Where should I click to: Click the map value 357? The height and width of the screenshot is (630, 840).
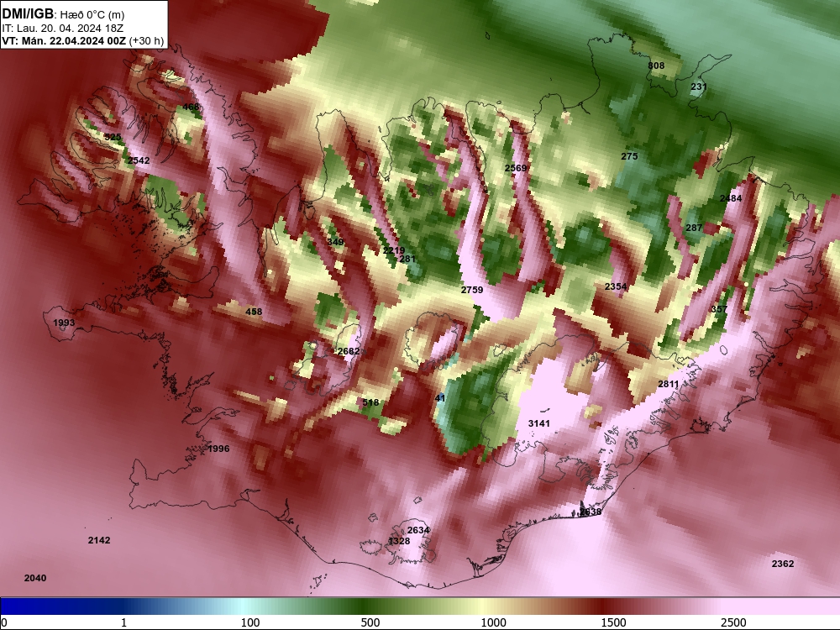pos(720,309)
